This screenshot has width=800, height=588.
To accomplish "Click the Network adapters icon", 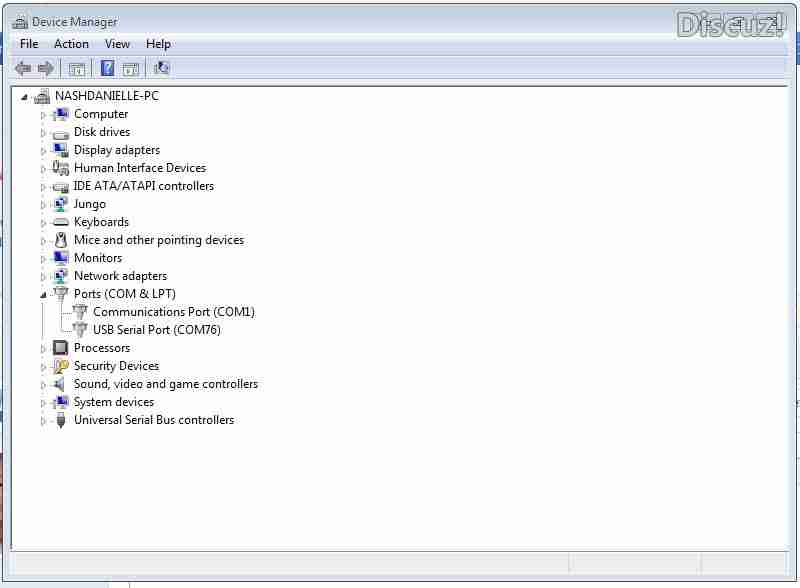I will [x=62, y=275].
